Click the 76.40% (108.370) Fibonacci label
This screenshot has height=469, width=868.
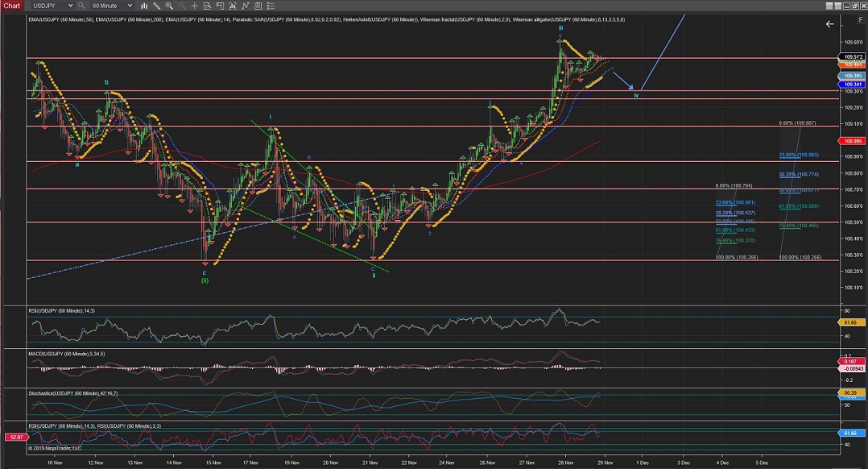click(735, 240)
